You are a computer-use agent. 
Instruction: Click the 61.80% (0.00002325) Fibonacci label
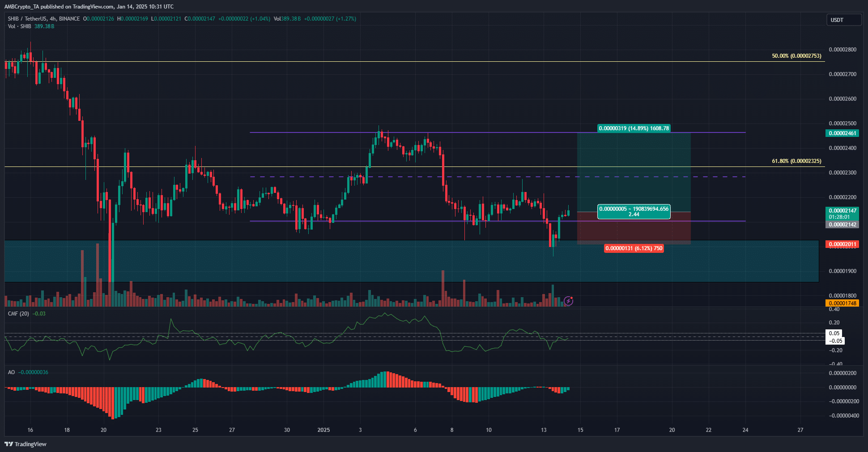pyautogui.click(x=796, y=161)
